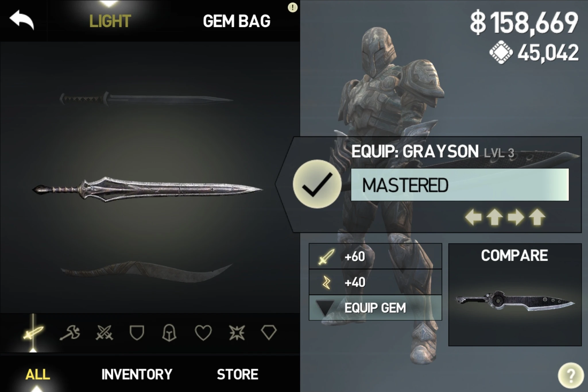
Task: Open the Gem Bag
Action: (x=237, y=21)
